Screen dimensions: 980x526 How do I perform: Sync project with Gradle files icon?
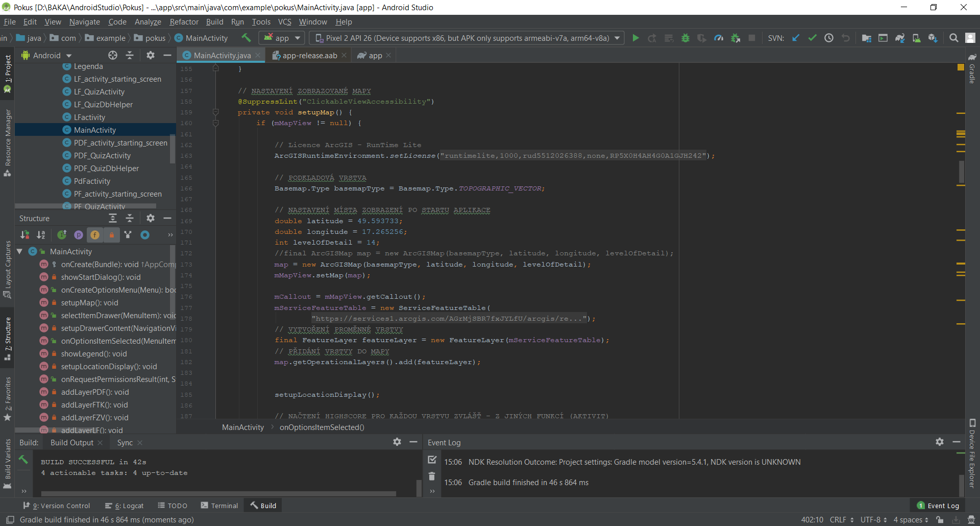pos(899,38)
